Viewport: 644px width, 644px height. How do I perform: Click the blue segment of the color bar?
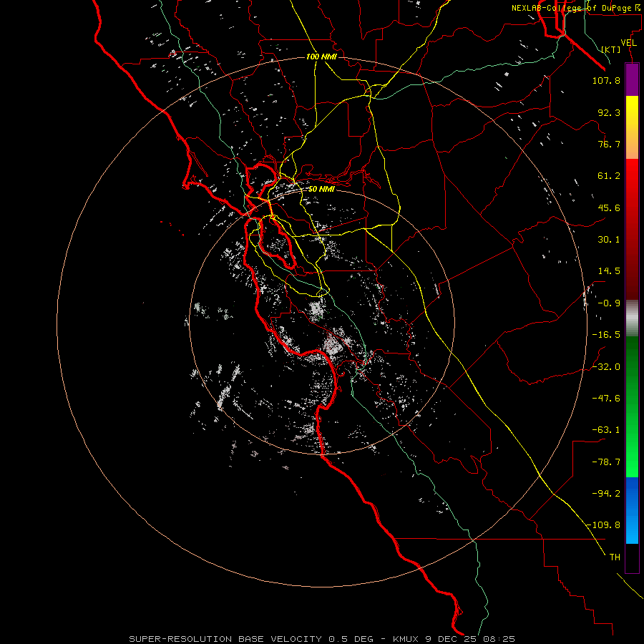coord(632,510)
